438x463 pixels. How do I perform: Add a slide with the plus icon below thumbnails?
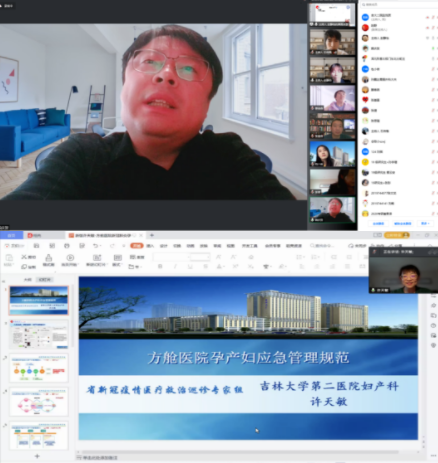click(37, 456)
